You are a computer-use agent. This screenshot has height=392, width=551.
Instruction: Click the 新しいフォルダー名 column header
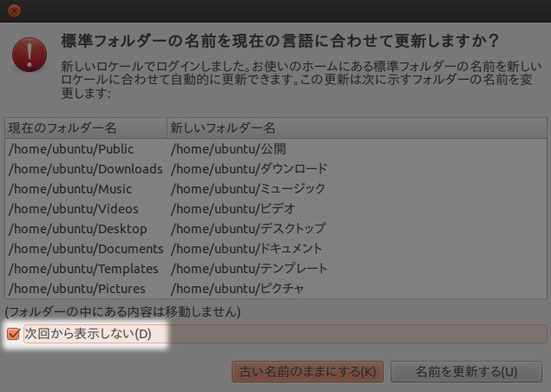[357, 127]
